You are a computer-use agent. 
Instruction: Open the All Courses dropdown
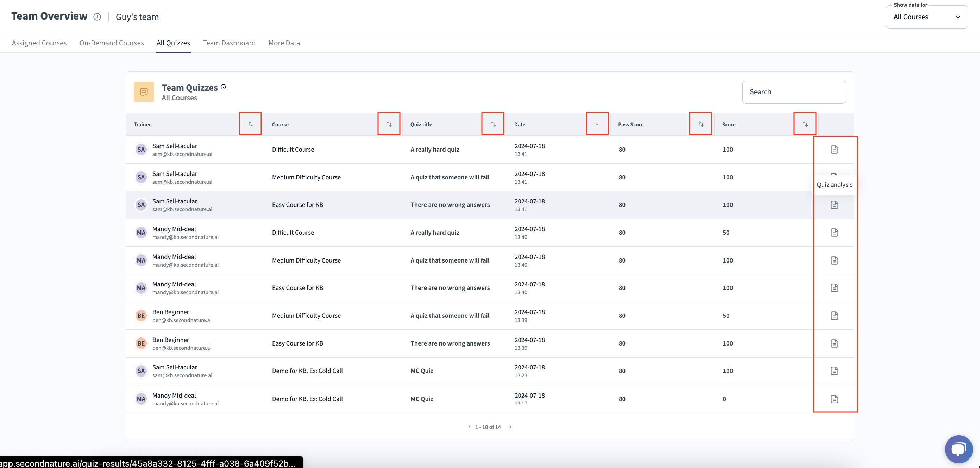(927, 17)
